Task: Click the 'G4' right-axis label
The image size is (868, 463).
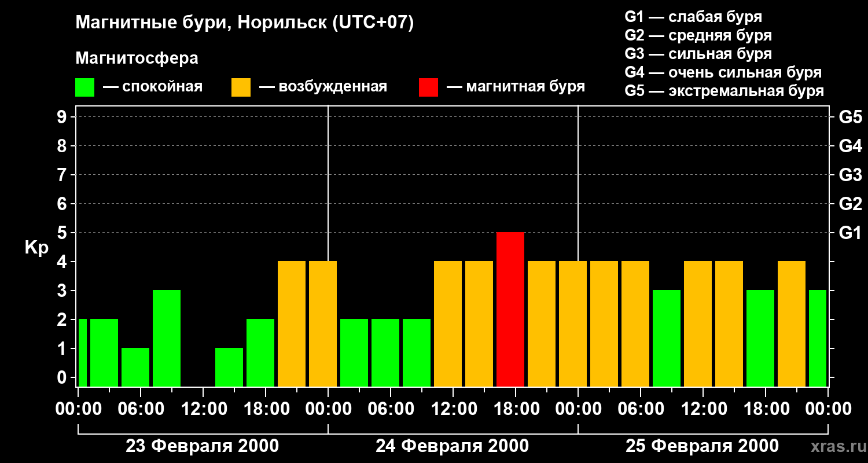Action: pos(850,146)
